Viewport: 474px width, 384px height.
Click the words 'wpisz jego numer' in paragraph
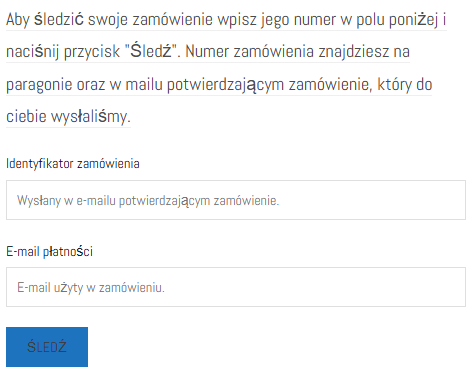click(x=276, y=20)
